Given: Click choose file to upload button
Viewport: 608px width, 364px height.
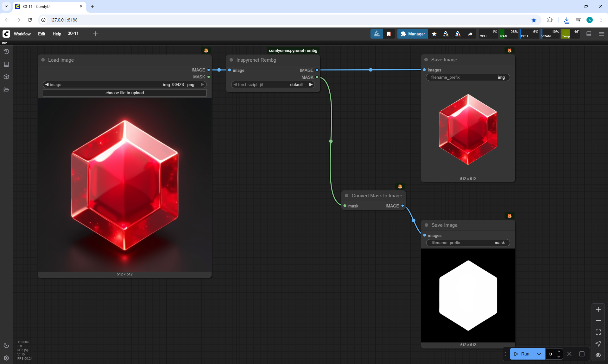Looking at the screenshot, I should (124, 93).
